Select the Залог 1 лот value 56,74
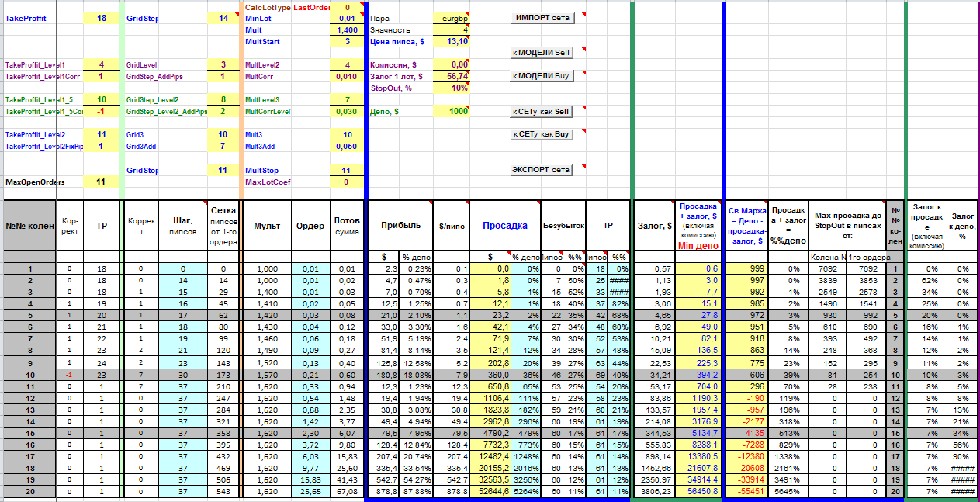This screenshot has height=502, width=980. click(451, 76)
